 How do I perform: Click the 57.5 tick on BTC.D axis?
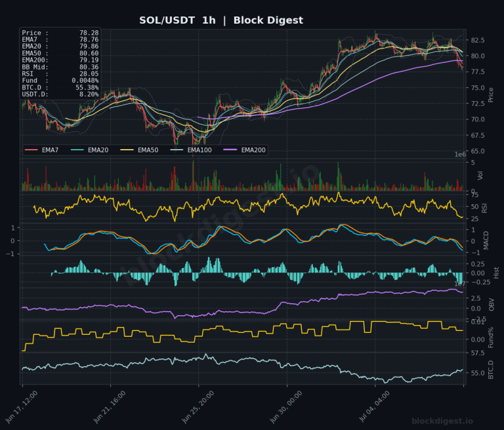[x=478, y=353]
